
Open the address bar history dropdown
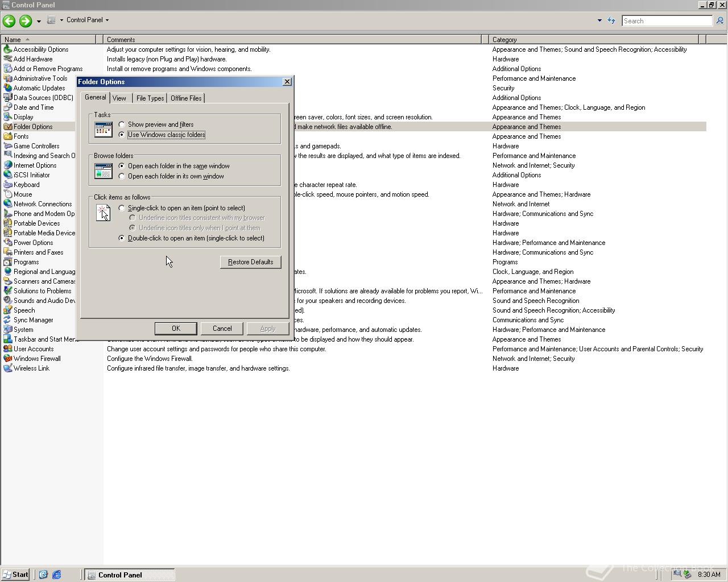(x=599, y=20)
